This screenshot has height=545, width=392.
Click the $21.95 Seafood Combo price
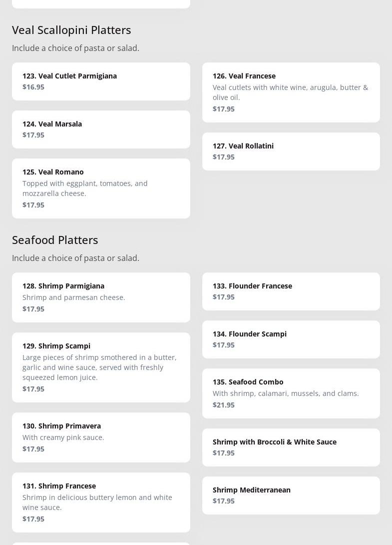tap(224, 405)
